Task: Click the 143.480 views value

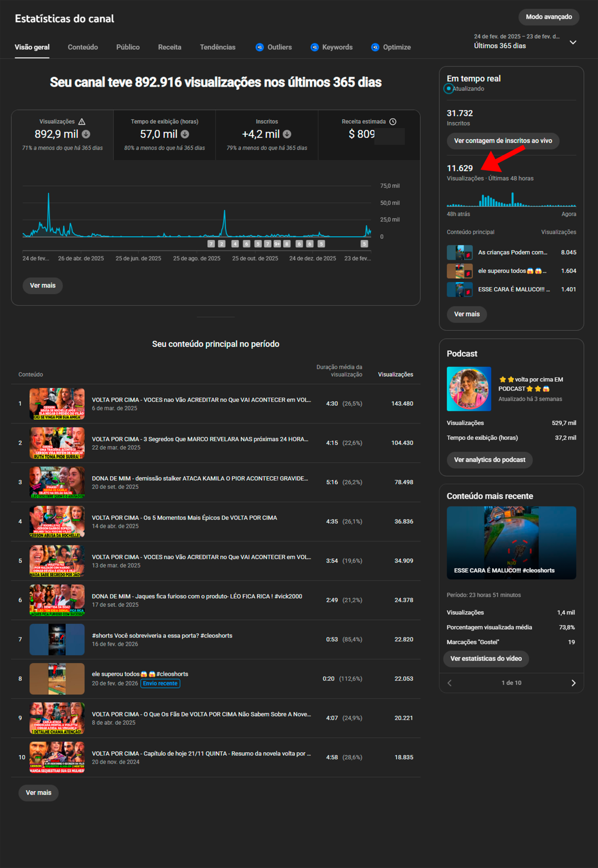Action: pyautogui.click(x=402, y=404)
